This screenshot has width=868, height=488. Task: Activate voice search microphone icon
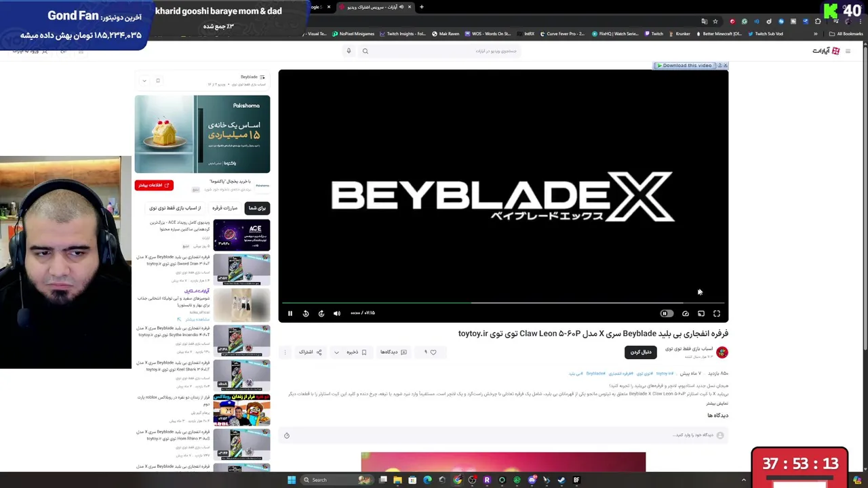[349, 51]
